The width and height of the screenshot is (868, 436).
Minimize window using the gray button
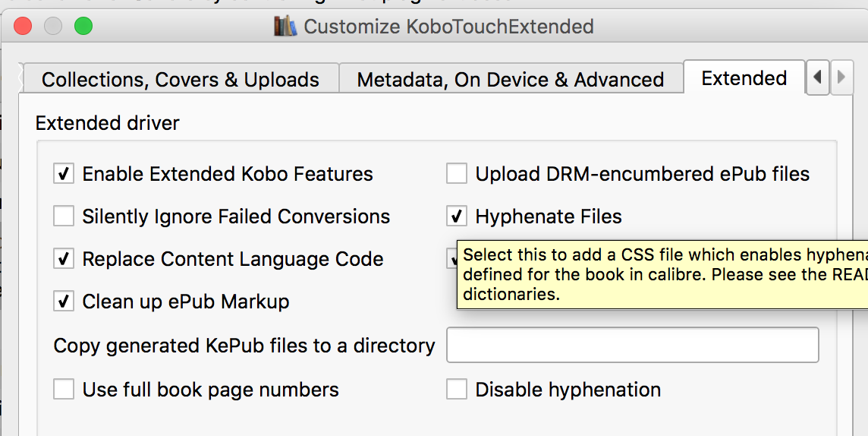tap(53, 27)
